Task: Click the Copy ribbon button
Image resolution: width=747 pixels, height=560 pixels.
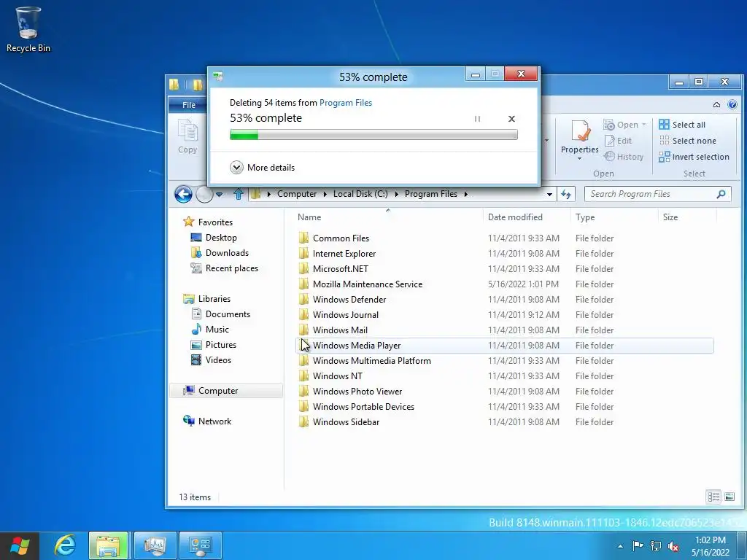Action: pos(187,136)
